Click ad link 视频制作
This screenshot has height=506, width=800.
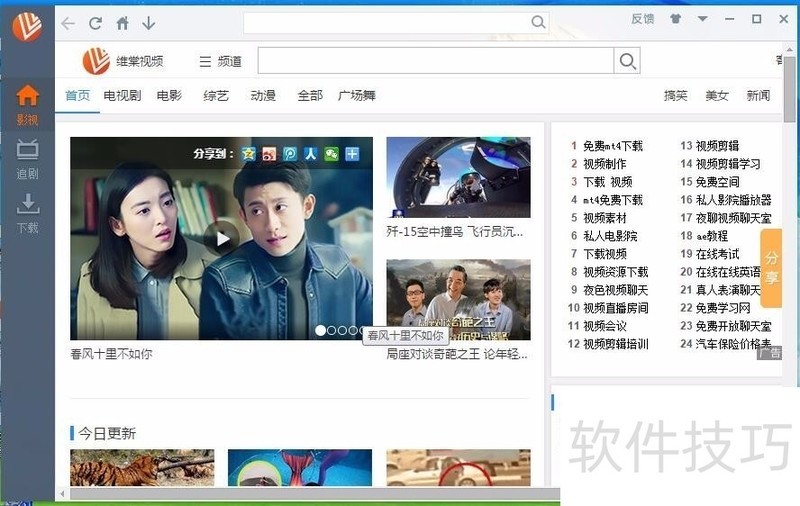pyautogui.click(x=605, y=164)
